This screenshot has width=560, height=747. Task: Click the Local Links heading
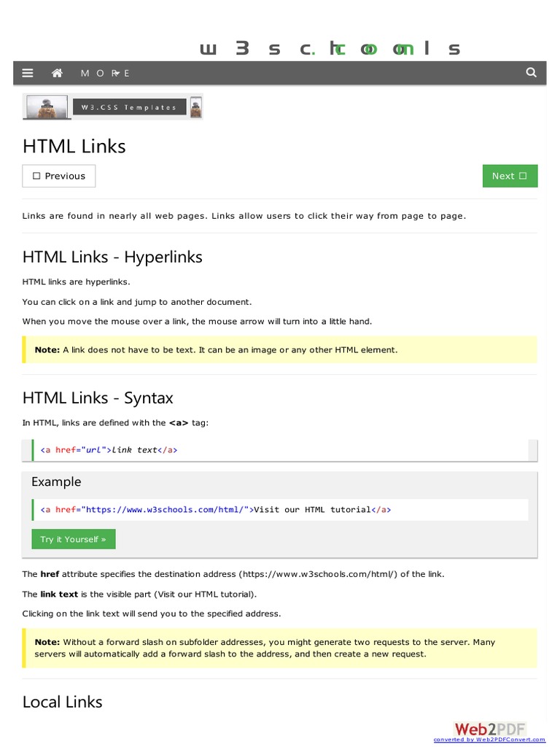click(63, 702)
